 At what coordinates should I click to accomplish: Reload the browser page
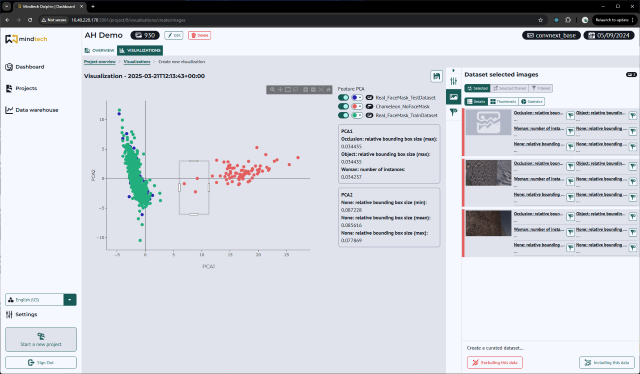tap(30, 20)
